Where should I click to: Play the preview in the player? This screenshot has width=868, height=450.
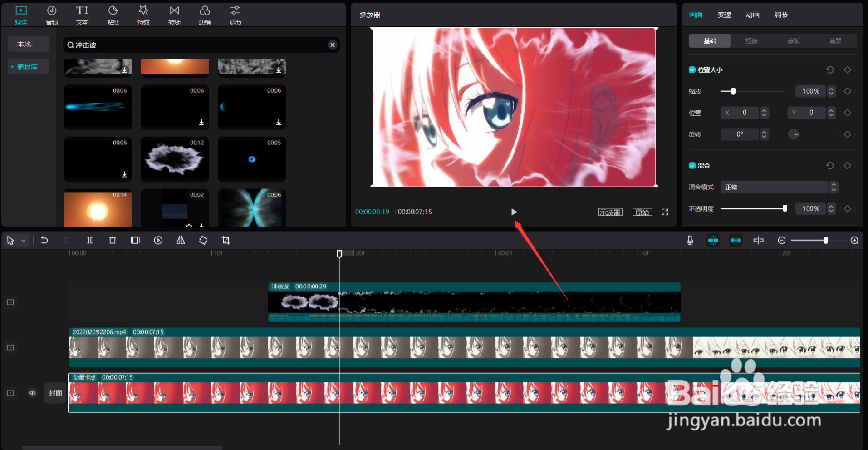click(x=514, y=212)
